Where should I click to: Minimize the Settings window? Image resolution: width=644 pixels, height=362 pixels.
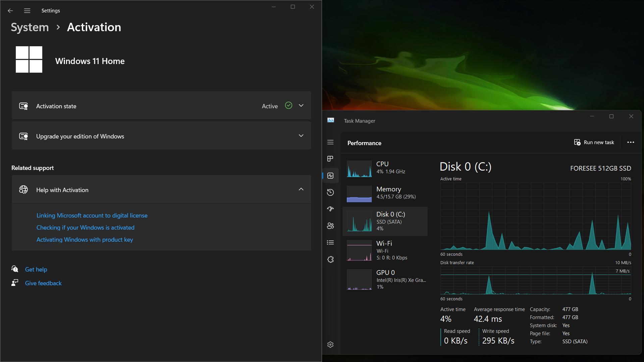click(x=274, y=7)
